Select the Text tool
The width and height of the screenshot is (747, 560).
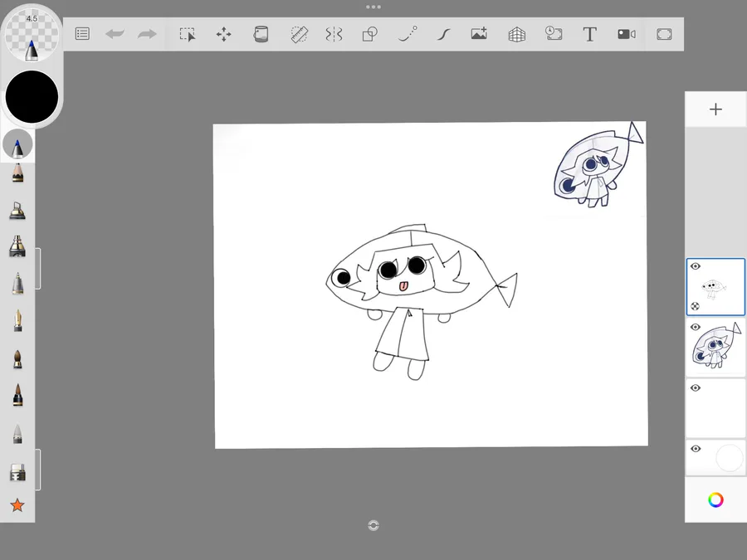tap(590, 34)
